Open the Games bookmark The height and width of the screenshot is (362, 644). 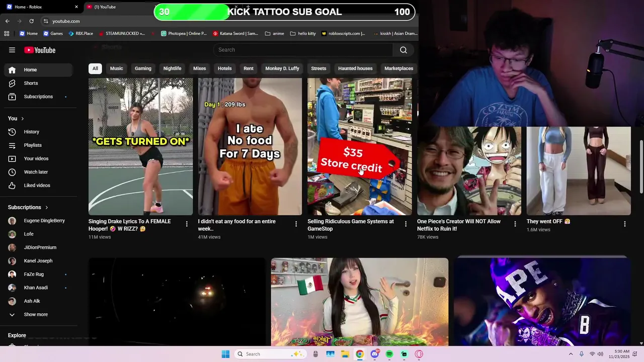53,34
